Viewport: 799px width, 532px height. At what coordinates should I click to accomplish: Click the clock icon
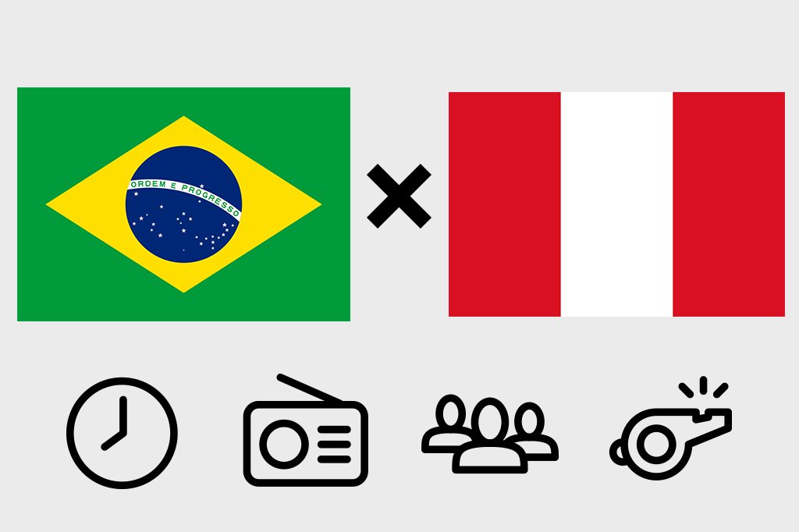tap(122, 433)
